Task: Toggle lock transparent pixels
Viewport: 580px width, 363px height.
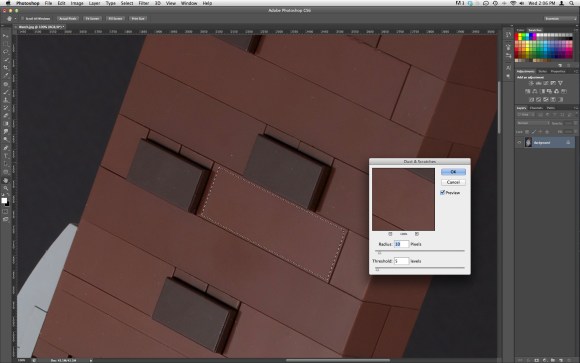Action: click(x=527, y=132)
